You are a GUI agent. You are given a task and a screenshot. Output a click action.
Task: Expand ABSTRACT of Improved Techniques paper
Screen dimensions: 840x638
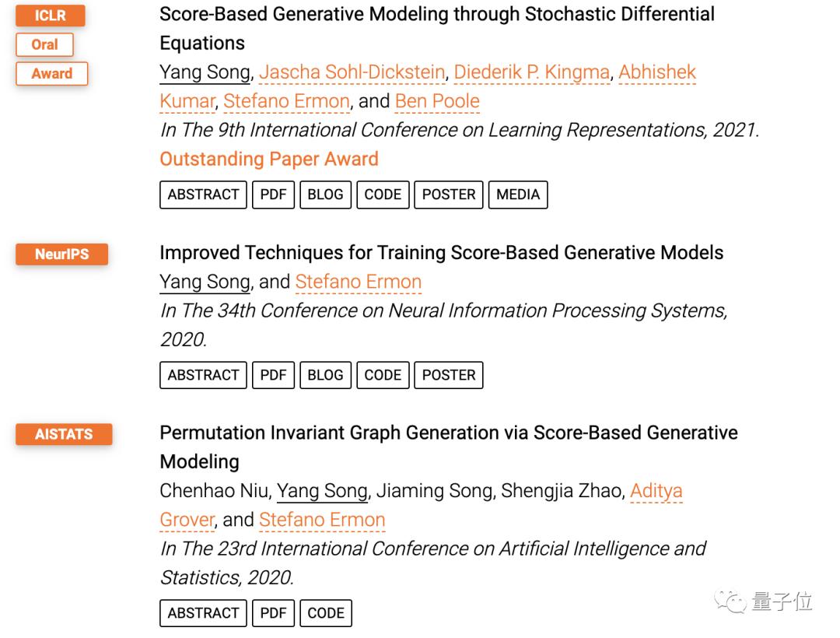pyautogui.click(x=203, y=375)
